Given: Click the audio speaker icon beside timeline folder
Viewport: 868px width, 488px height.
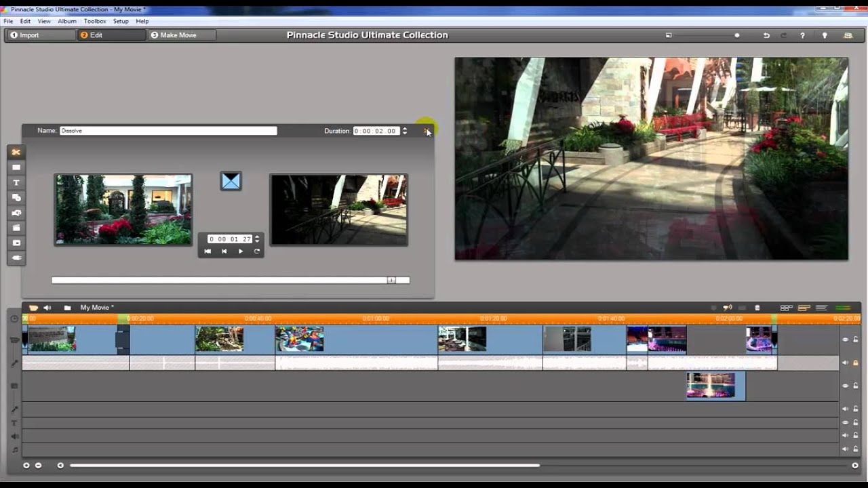Looking at the screenshot, I should pos(47,308).
